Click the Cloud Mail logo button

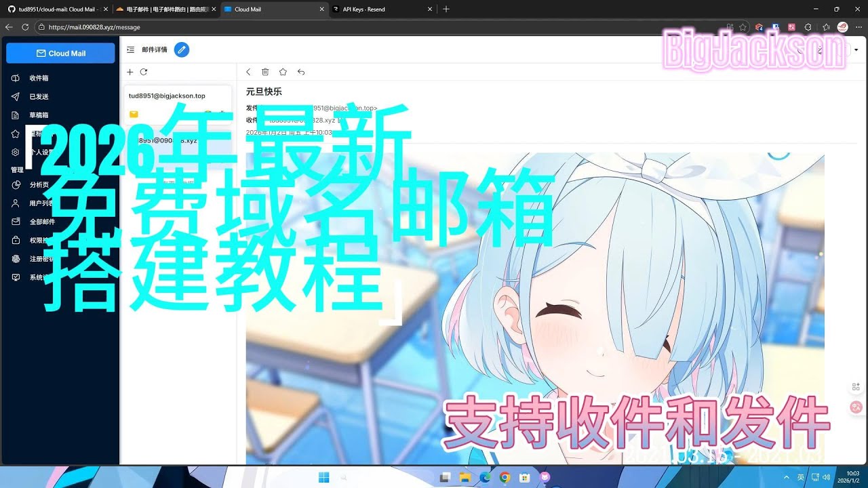(60, 53)
